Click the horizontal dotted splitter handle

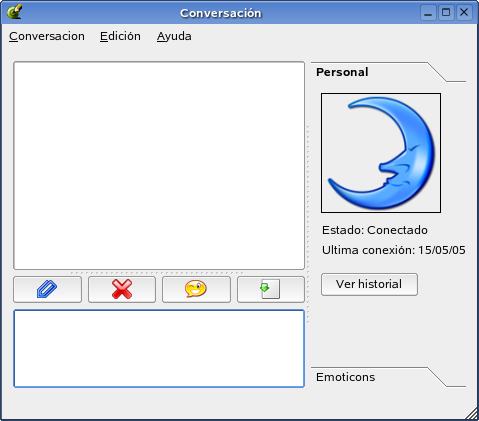coord(157,273)
